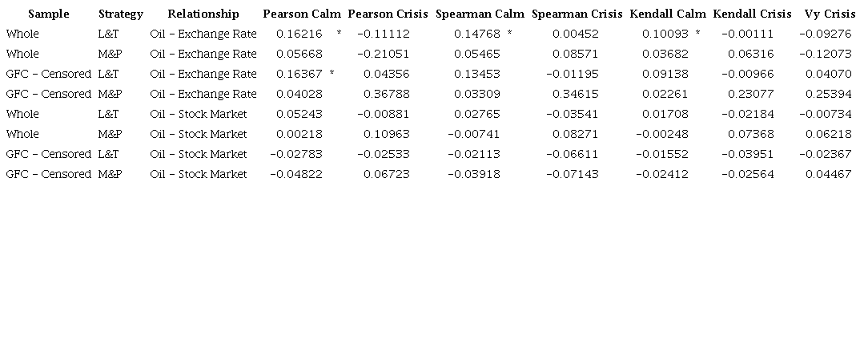
Task: Select the Pearson Crisis value −0.21051
Action: (384, 54)
